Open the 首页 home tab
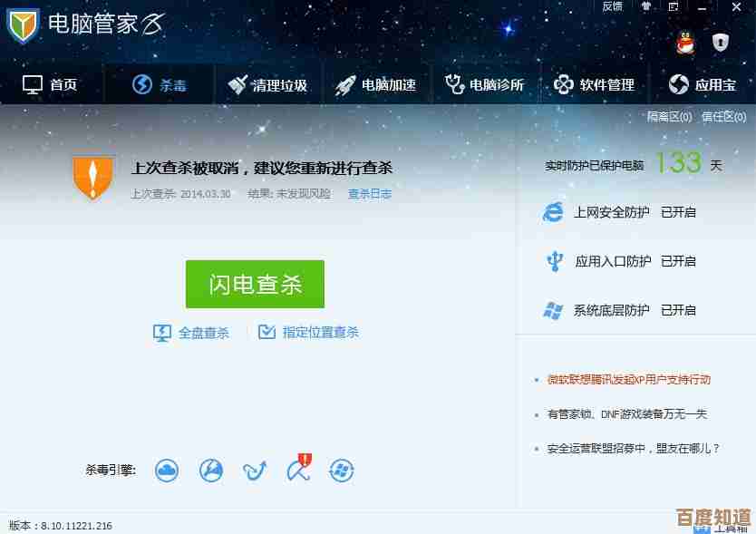The height and width of the screenshot is (534, 756). coord(50,85)
